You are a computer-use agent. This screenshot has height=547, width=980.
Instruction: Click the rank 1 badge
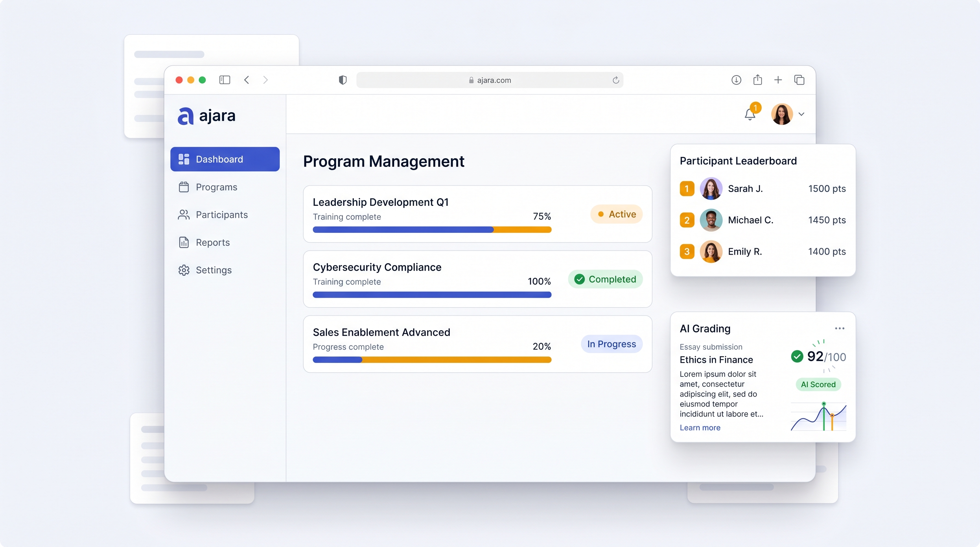click(687, 189)
